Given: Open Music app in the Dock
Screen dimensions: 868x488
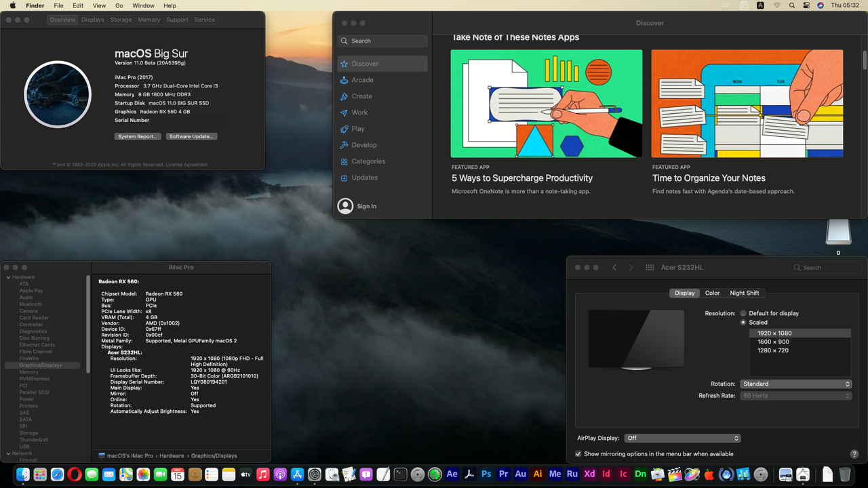Looking at the screenshot, I should click(x=263, y=474).
